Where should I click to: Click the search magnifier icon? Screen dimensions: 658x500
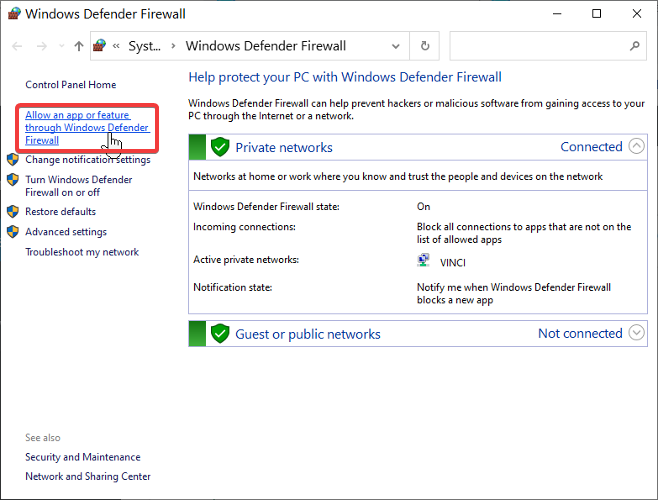click(x=635, y=46)
